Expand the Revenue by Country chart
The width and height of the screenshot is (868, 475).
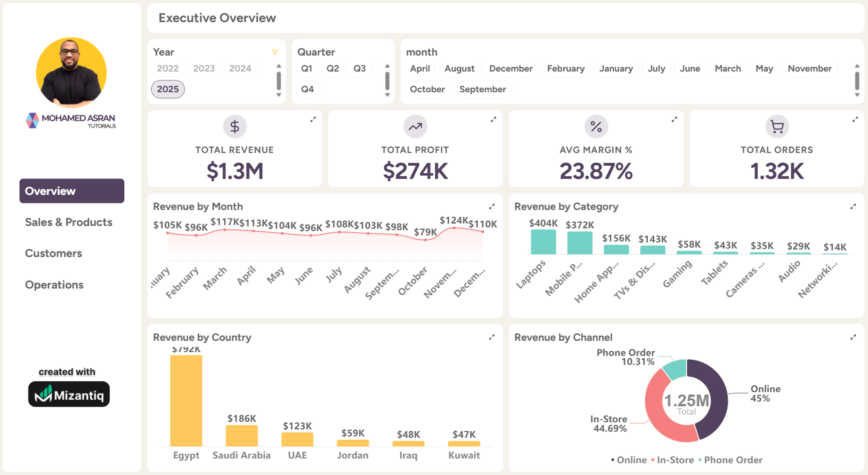point(492,337)
